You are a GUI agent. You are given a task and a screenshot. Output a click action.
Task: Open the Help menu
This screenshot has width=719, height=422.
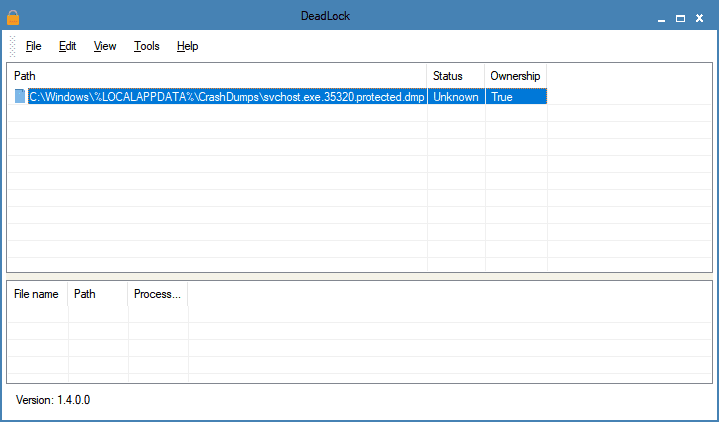point(188,46)
